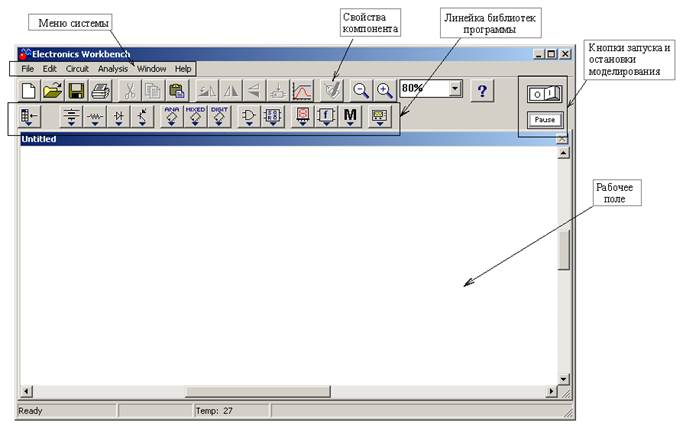Click the New file icon
This screenshot has height=426, width=683.
pos(29,91)
